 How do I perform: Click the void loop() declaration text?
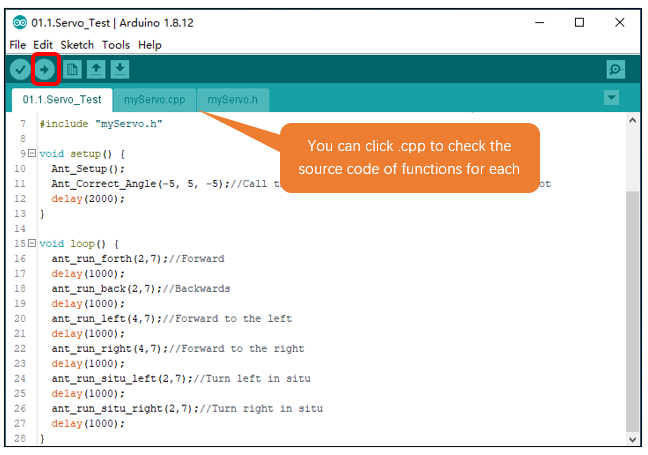pos(79,244)
